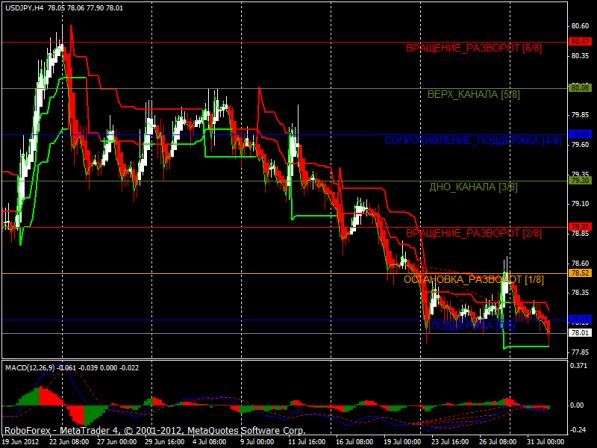Select the ВЕРХ_КАНАЛА [5/8] level label
Viewport: 597px width, 448px height.
point(473,94)
